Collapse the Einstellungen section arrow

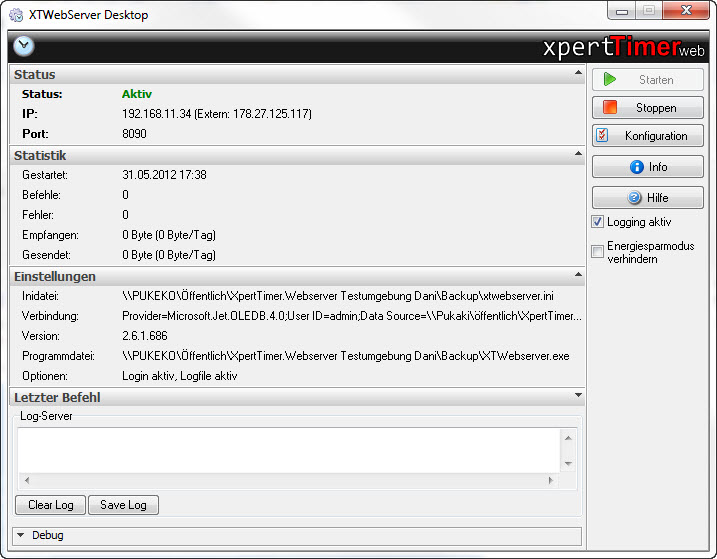(578, 274)
